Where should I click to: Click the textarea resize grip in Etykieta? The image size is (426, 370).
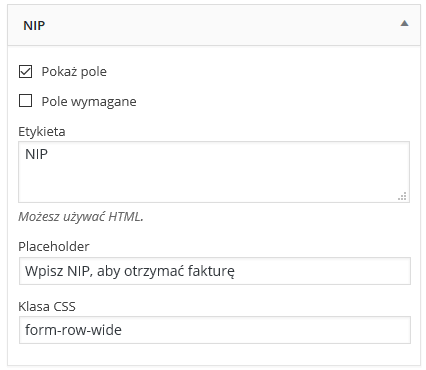click(x=402, y=196)
